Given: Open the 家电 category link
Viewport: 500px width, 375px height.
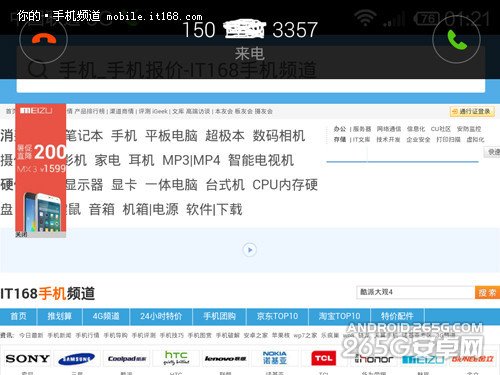Looking at the screenshot, I should 107,160.
